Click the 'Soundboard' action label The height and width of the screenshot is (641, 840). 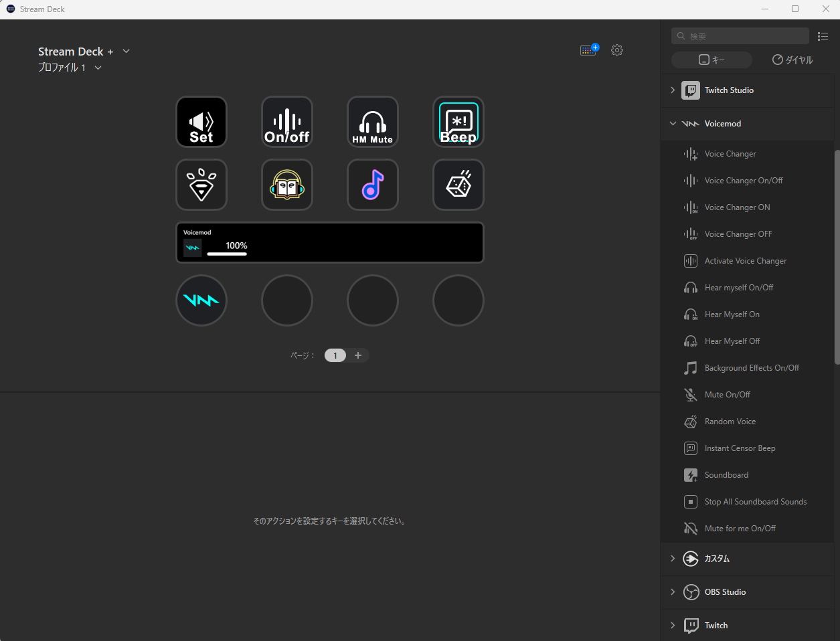(727, 475)
